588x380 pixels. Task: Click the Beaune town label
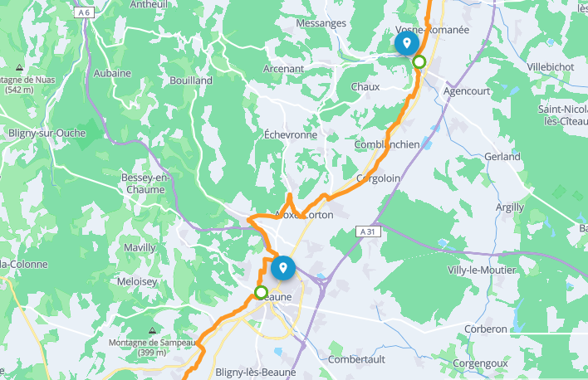(275, 297)
